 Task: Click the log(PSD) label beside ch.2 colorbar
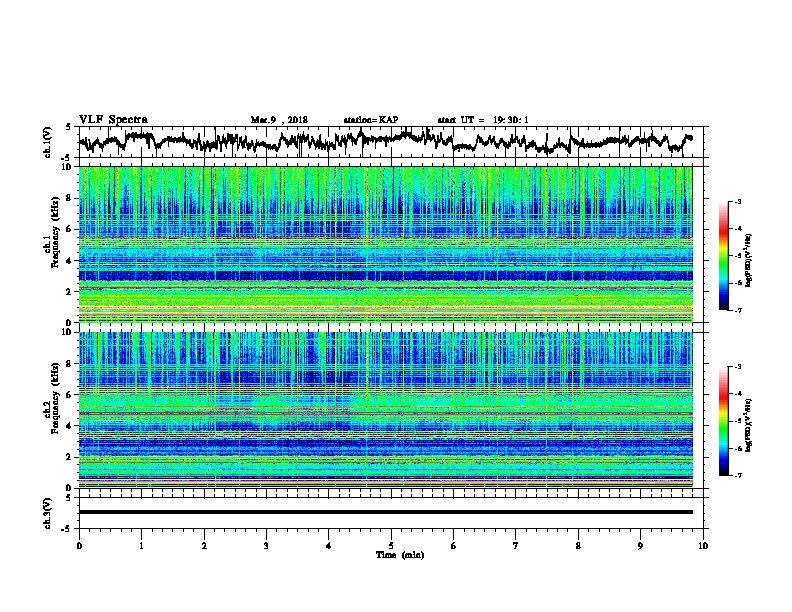[x=749, y=424]
